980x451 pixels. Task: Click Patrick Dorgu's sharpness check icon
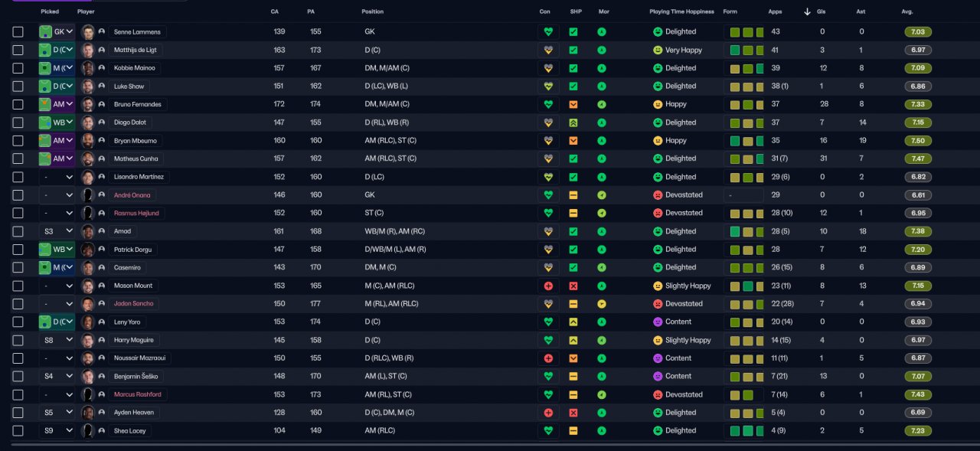pyautogui.click(x=573, y=250)
